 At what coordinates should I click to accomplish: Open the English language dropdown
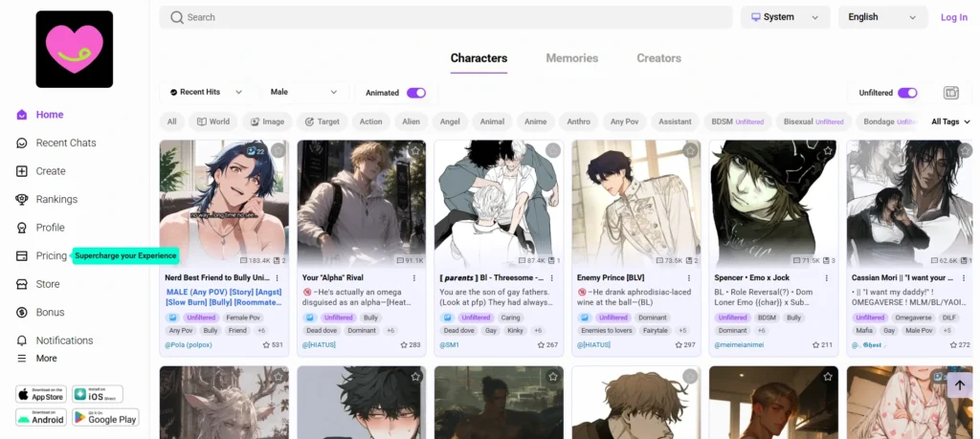coord(882,17)
